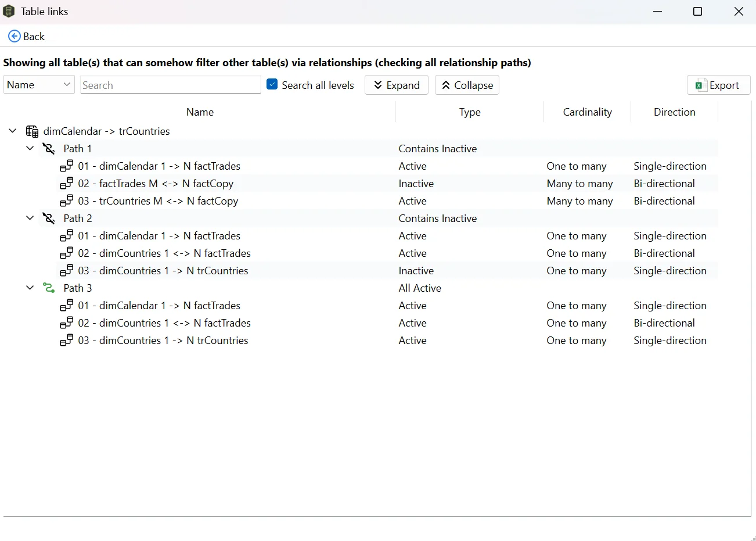
Task: Click the Back arrow icon
Action: pos(15,36)
